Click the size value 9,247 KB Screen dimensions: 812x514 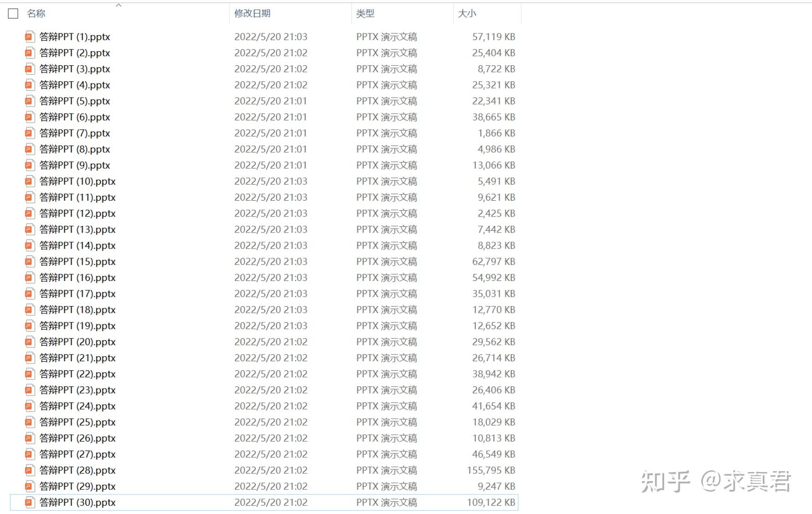click(496, 486)
